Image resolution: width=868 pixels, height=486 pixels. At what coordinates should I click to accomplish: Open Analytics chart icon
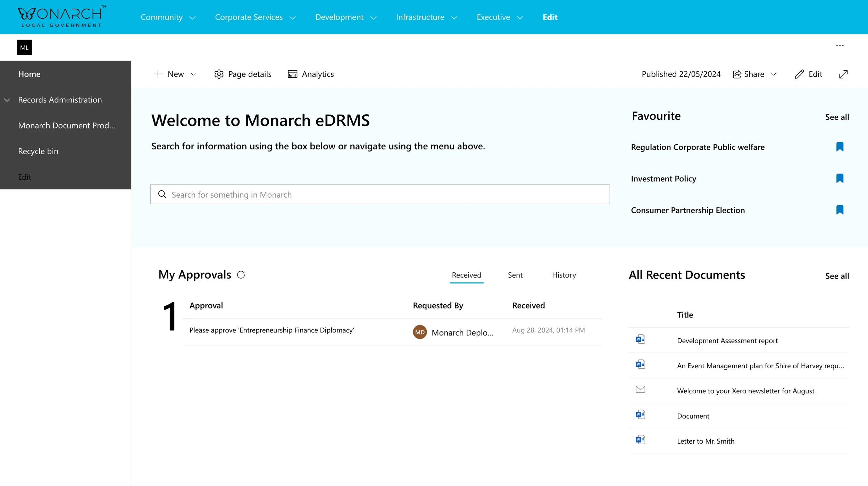(x=292, y=74)
